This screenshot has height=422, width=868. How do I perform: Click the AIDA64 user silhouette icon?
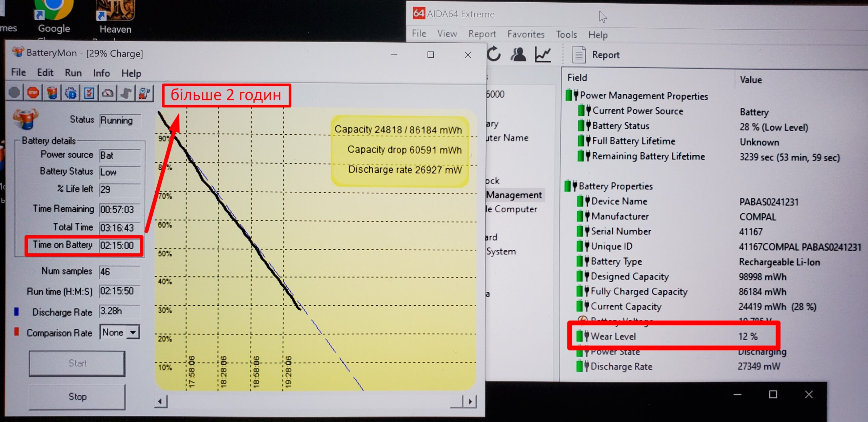tap(518, 54)
